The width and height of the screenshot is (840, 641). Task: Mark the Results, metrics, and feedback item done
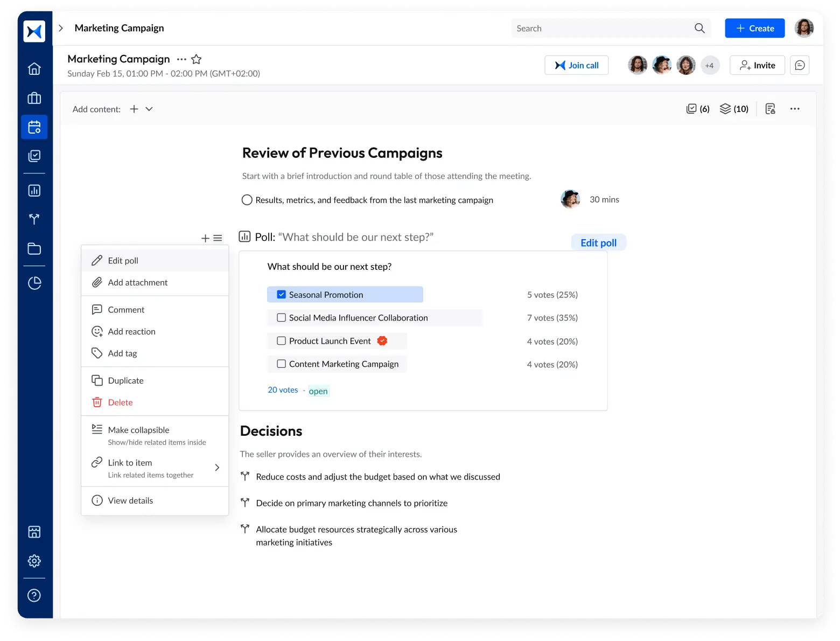(247, 200)
